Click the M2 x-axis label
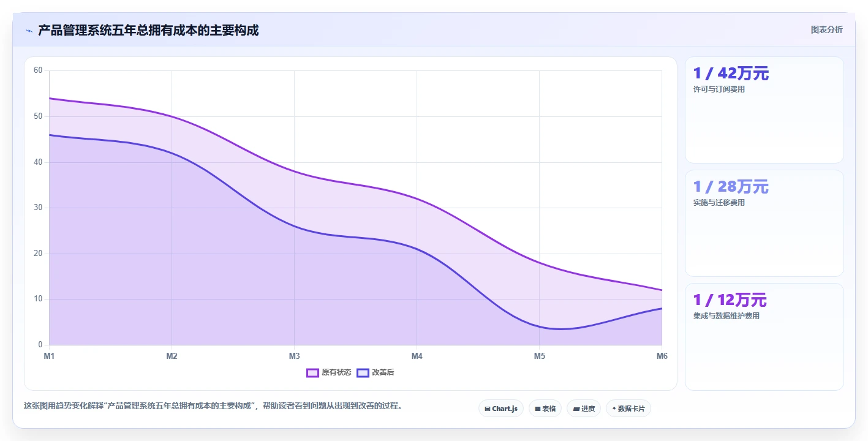Screen dimensions: 868x441 [x=172, y=356]
